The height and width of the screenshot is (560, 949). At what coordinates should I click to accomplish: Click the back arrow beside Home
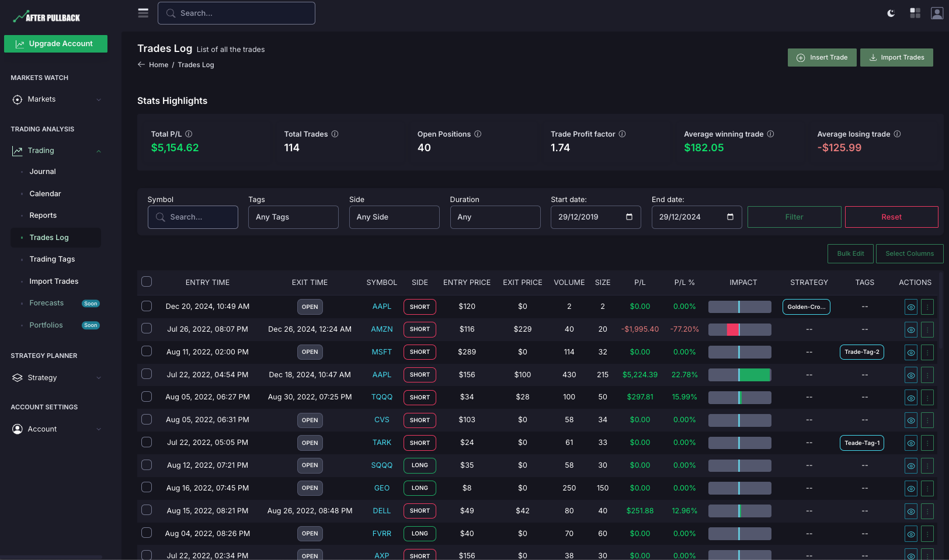(141, 65)
